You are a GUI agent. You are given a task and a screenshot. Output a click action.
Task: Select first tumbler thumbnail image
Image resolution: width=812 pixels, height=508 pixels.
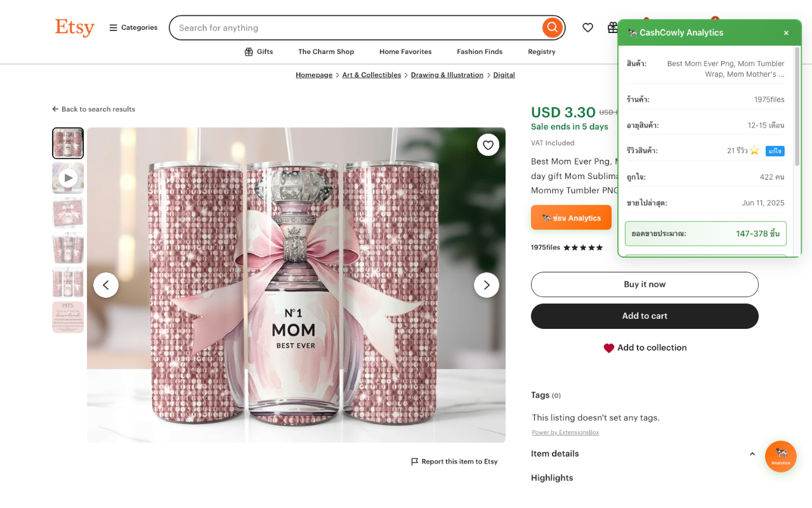click(x=68, y=144)
